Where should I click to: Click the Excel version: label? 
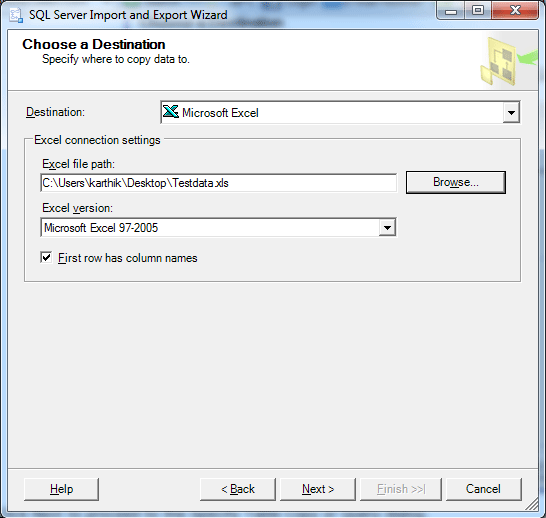click(x=77, y=208)
